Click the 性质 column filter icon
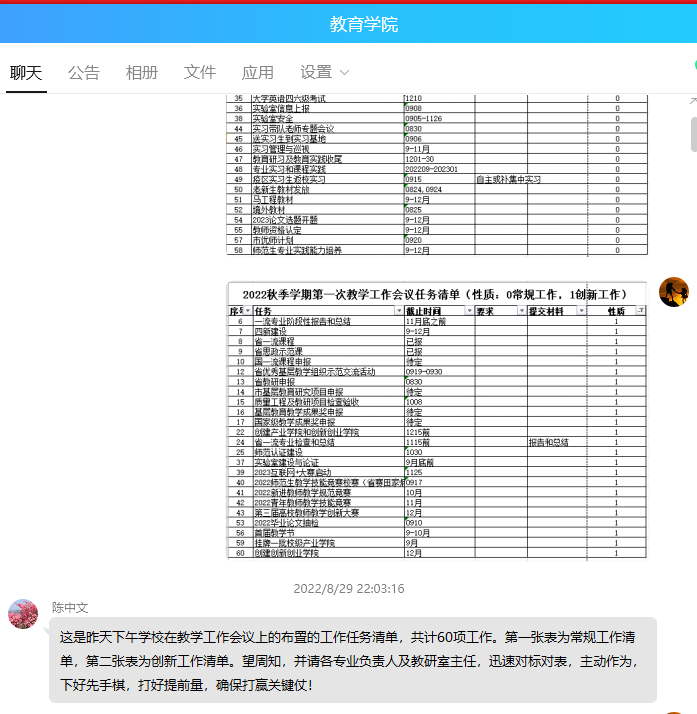This screenshot has width=697, height=714. (x=641, y=312)
